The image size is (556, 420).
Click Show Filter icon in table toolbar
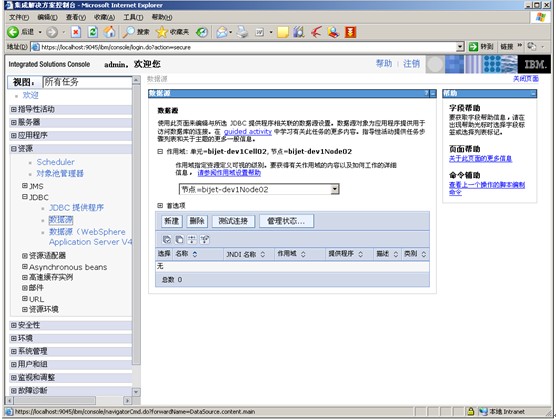click(192, 239)
